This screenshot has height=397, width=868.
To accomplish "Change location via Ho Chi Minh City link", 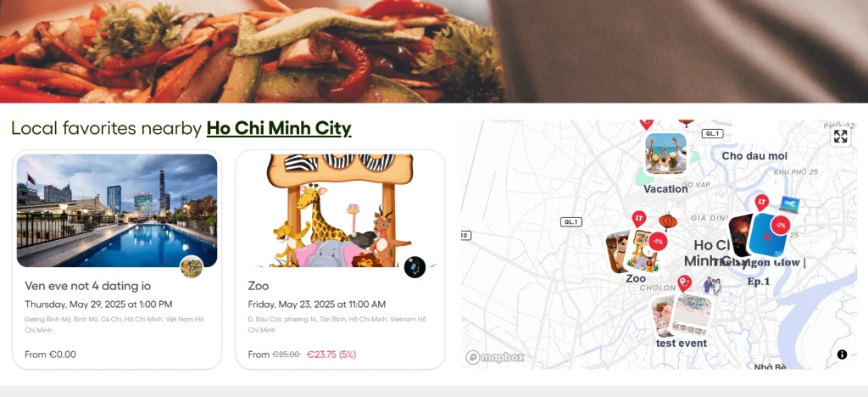I will click(x=279, y=128).
